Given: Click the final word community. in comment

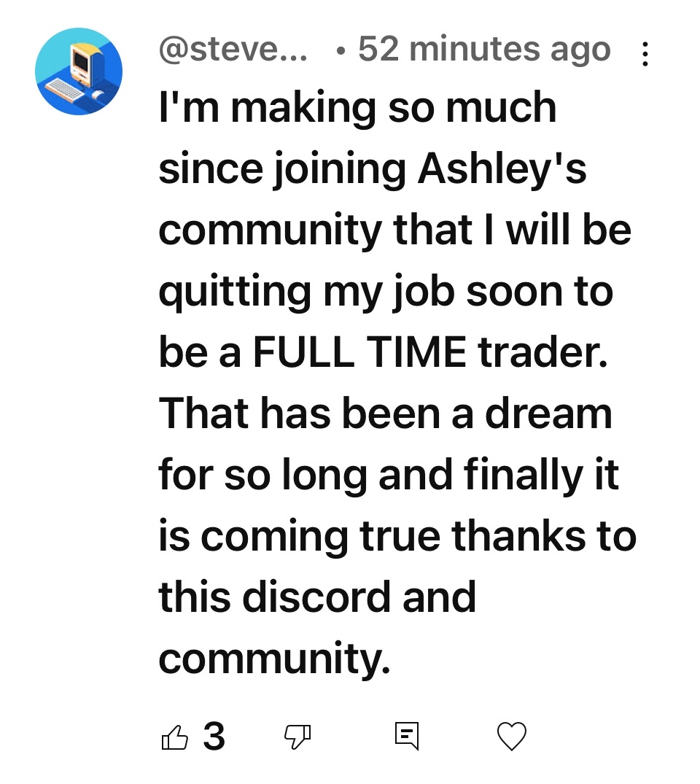Looking at the screenshot, I should 274,659.
